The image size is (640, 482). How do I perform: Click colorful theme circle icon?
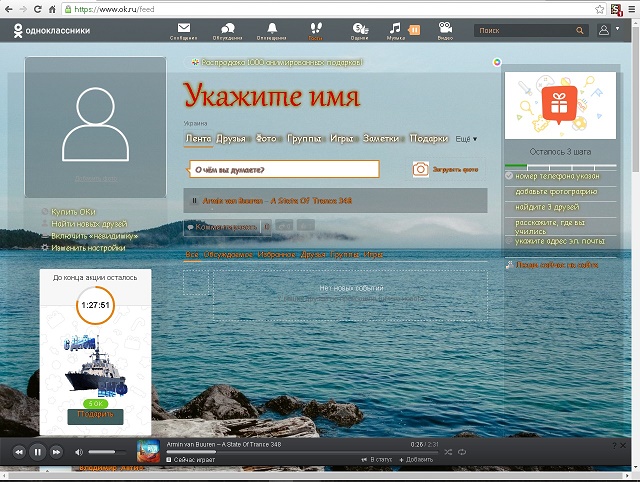(x=497, y=62)
